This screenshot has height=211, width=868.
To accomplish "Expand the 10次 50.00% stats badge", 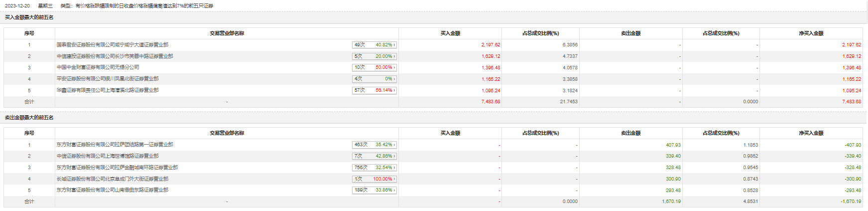I will point(374,67).
